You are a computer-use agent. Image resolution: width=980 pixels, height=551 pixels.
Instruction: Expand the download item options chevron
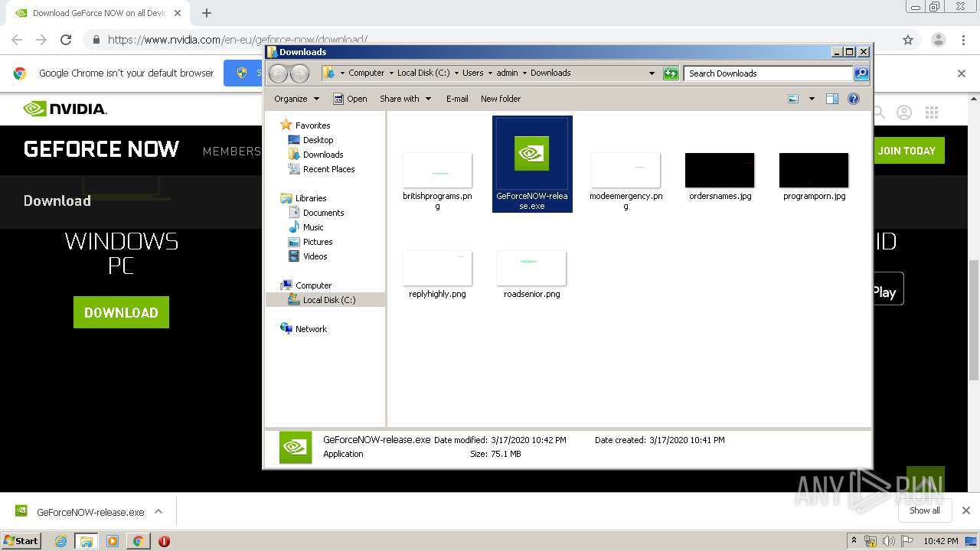[x=158, y=511]
